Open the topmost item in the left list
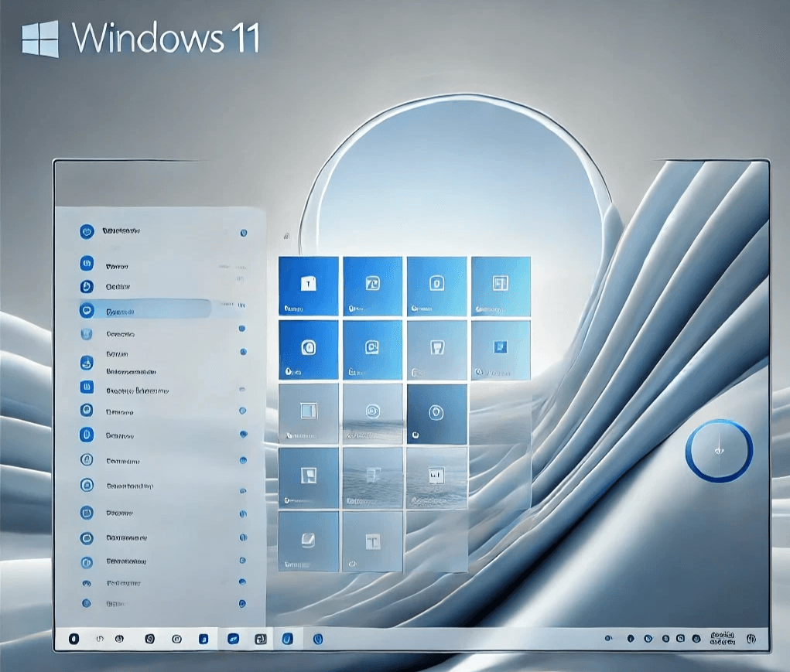790x672 pixels. [109, 231]
